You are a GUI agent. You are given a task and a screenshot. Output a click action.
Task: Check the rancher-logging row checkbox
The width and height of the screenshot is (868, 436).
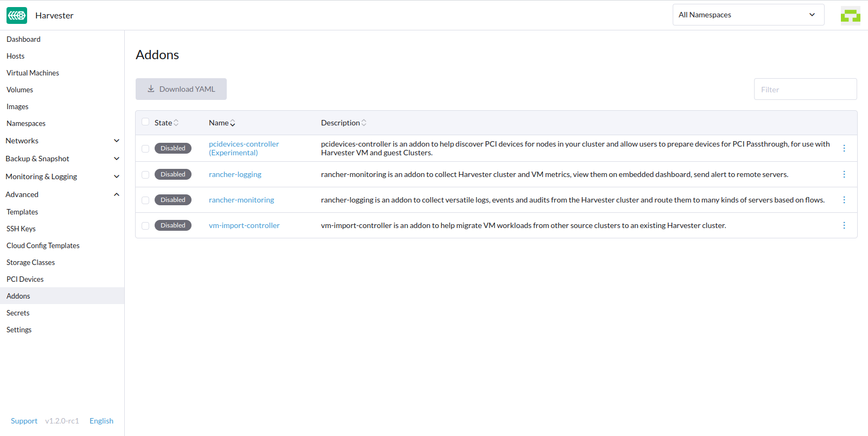click(x=145, y=175)
